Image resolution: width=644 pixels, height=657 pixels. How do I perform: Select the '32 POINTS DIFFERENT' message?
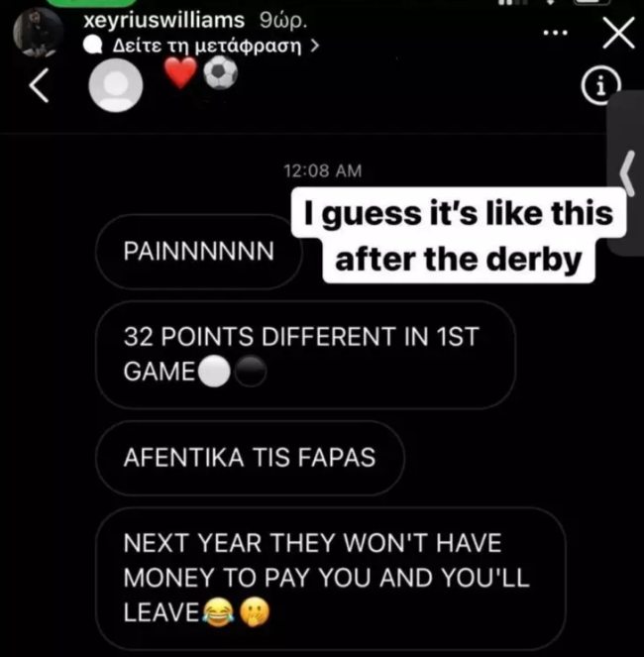(x=306, y=355)
